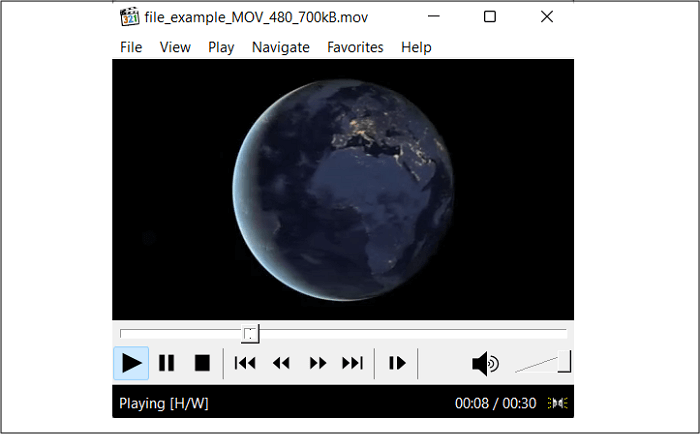Close the player window
The image size is (700, 434).
(547, 17)
